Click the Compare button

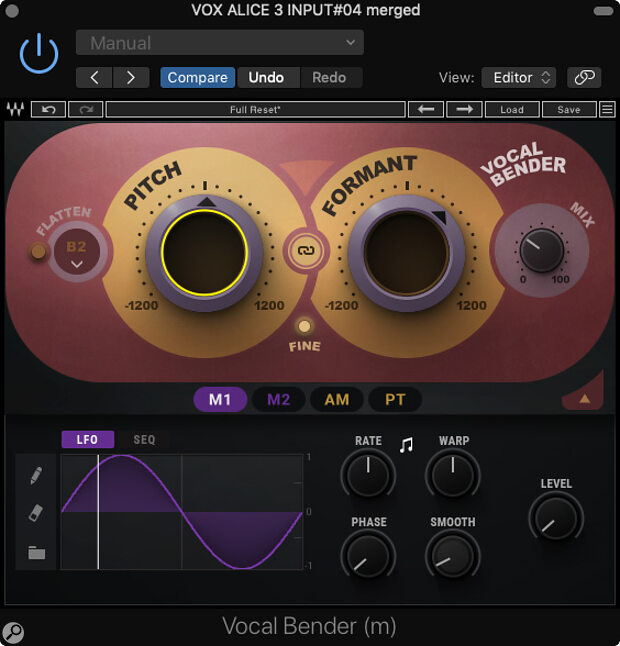tap(198, 77)
